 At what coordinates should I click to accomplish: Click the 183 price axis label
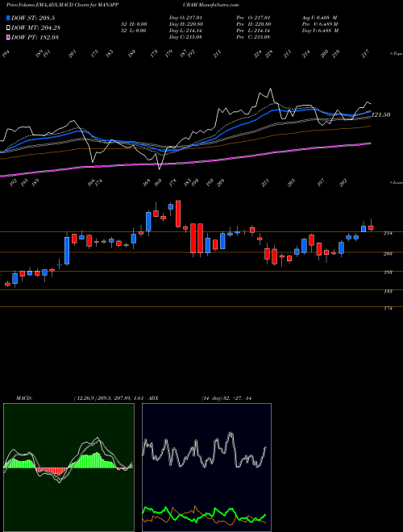click(388, 292)
